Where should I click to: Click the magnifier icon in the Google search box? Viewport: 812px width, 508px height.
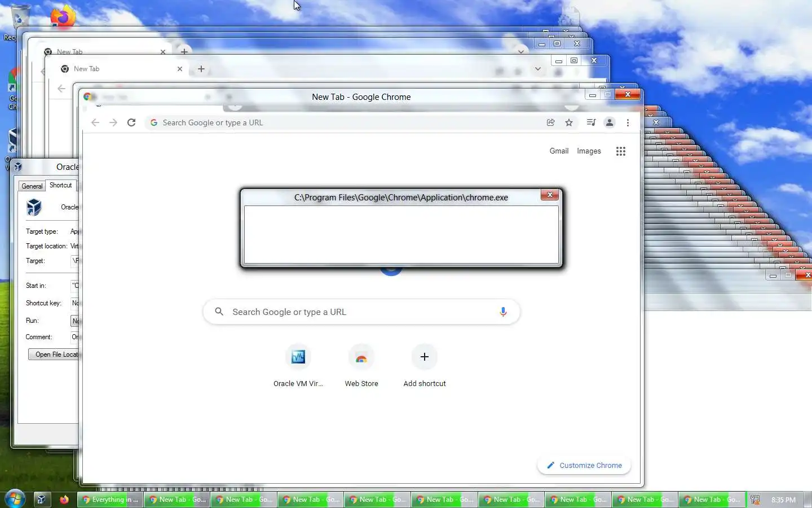click(x=219, y=312)
